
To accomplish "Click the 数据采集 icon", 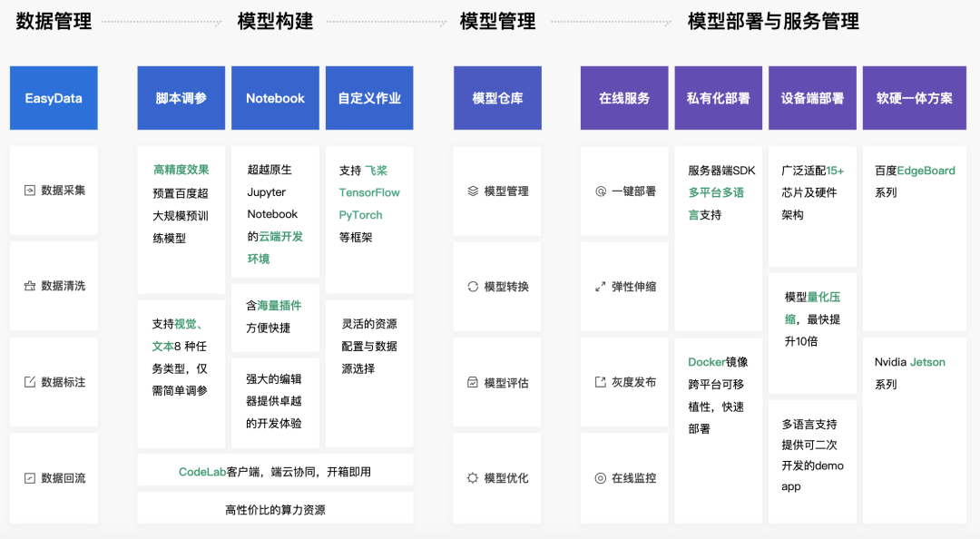I will point(29,190).
